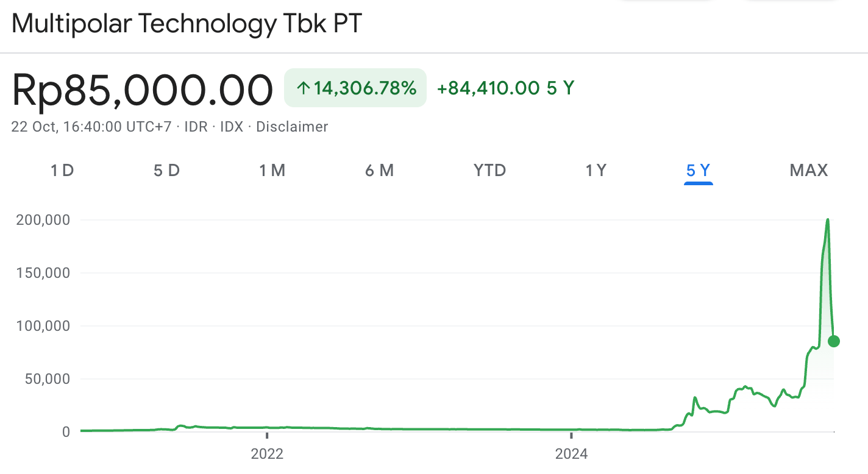Image resolution: width=868 pixels, height=474 pixels.
Task: Click the 100,000 y-axis label
Action: point(44,326)
